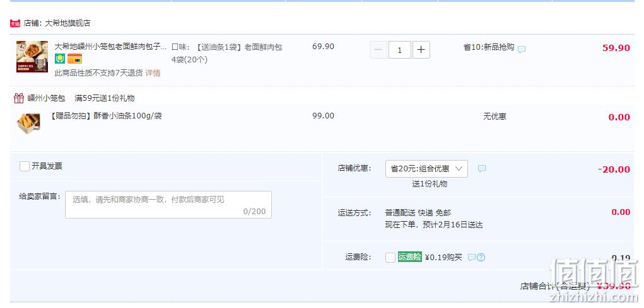Click the 送1份礼物 text under discount dropdown
Screen dimensions: 644x308
click(x=430, y=184)
